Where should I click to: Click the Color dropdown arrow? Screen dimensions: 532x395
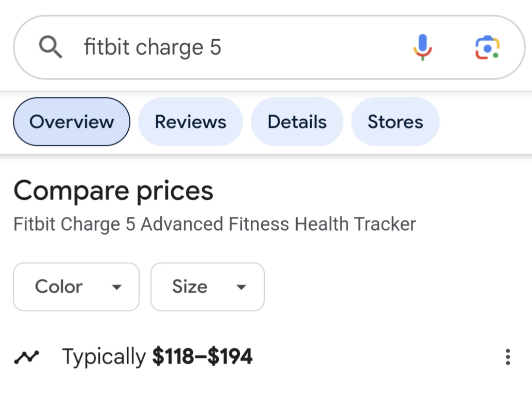[117, 287]
